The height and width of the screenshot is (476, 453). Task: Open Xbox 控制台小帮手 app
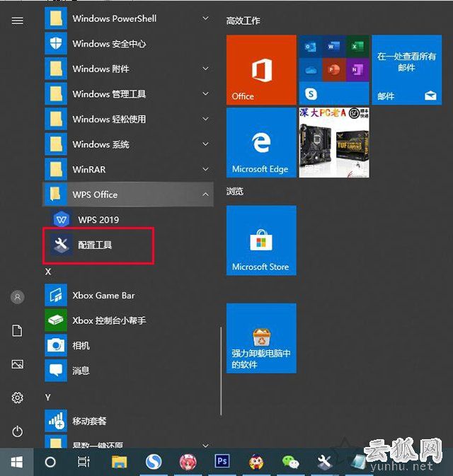coord(128,320)
